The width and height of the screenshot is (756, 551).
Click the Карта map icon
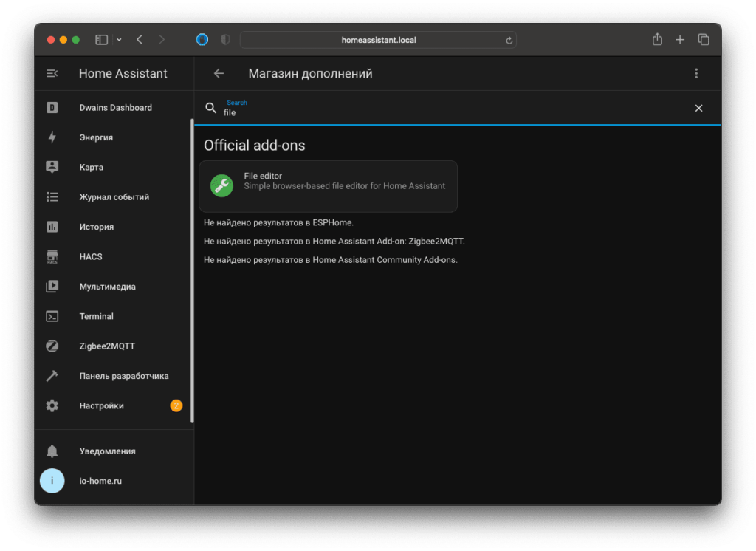pos(52,167)
